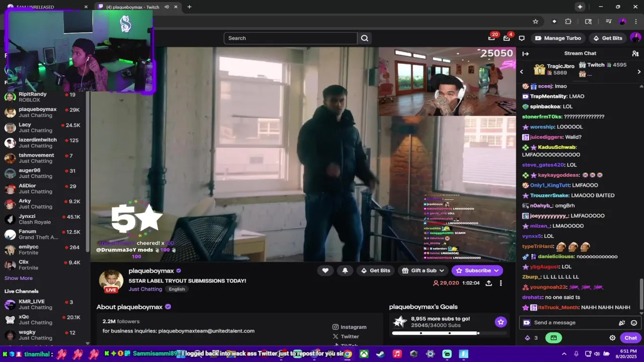Open Settings gear in taskbar
This screenshot has width=644, height=362.
click(x=430, y=354)
